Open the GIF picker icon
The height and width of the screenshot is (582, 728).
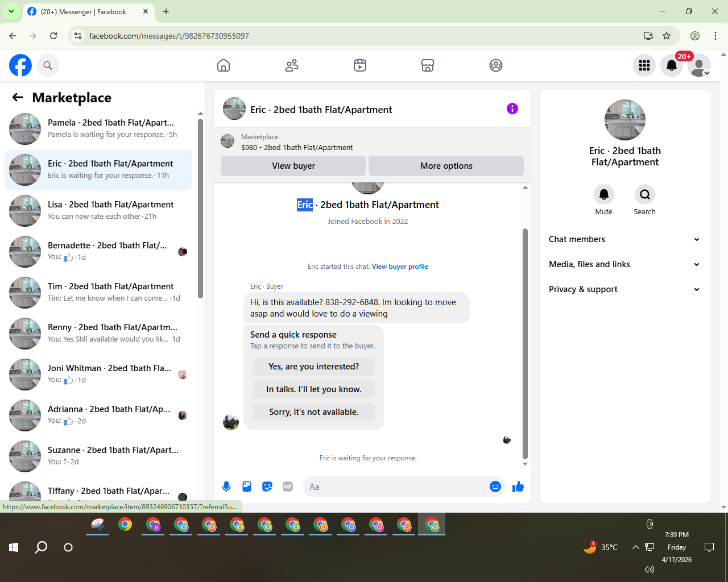pyautogui.click(x=288, y=487)
